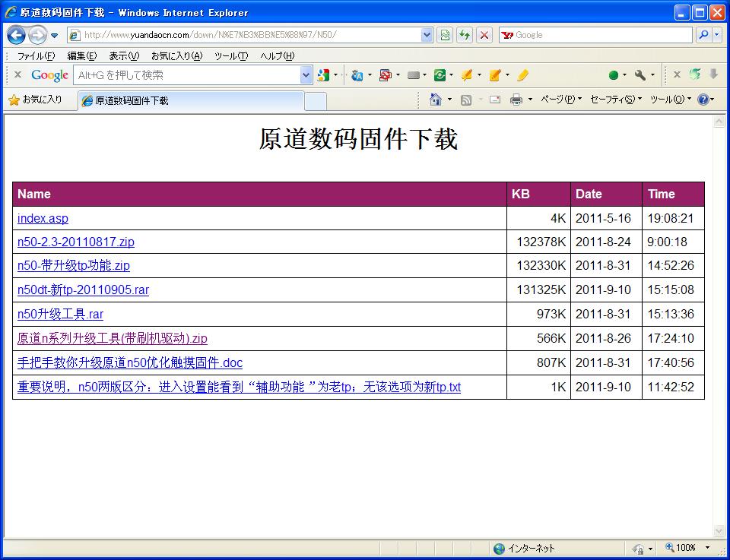The height and width of the screenshot is (560, 730).
Task: Click the plain yellow highlighter pen icon
Action: [523, 75]
